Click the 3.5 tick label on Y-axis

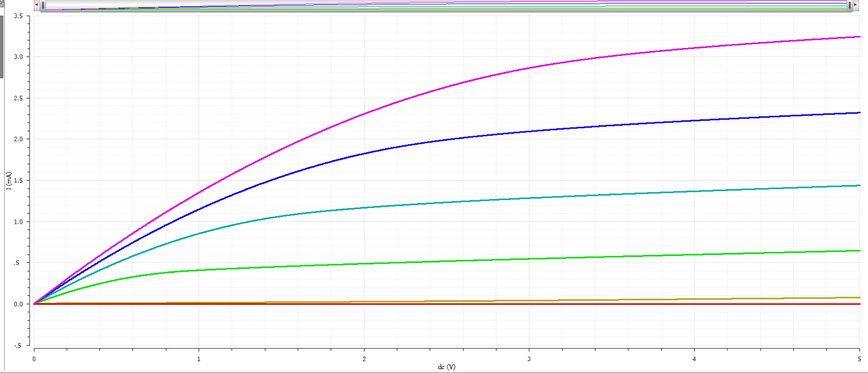17,16
